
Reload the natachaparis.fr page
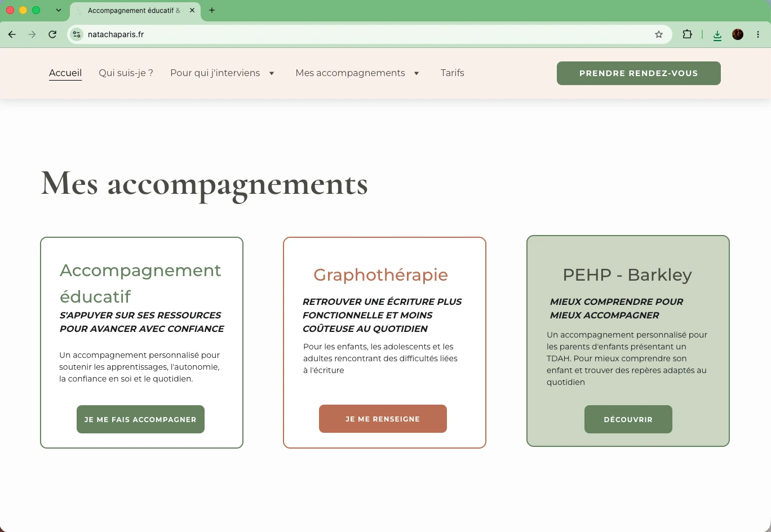tap(52, 34)
